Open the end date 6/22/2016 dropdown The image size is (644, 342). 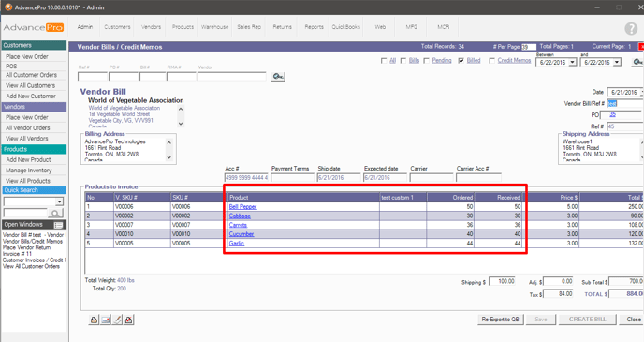point(617,63)
